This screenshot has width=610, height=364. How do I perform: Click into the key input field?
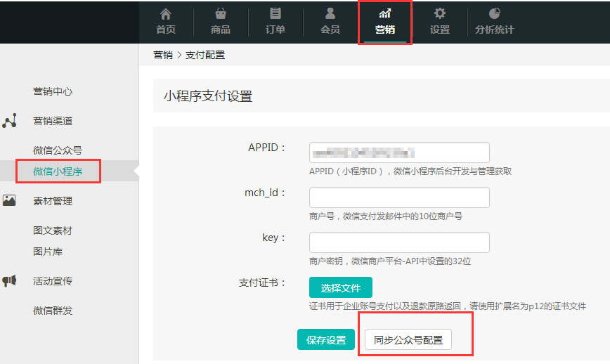point(399,242)
